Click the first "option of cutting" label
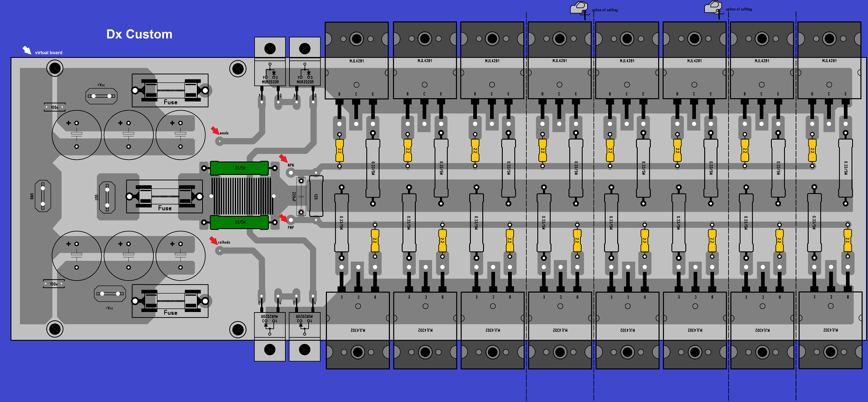Viewport: 868px width, 402px height. point(605,10)
